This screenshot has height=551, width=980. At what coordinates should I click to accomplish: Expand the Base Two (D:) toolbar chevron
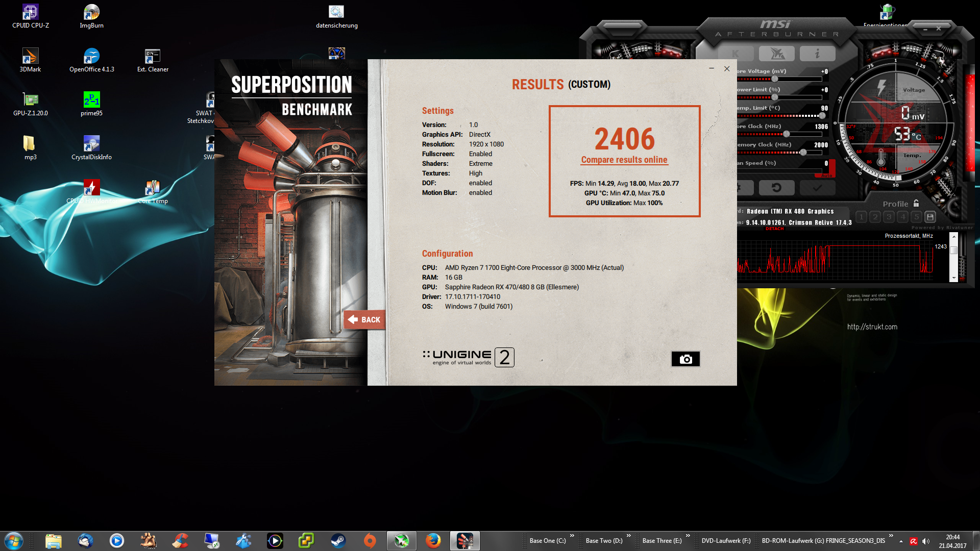[x=629, y=535]
